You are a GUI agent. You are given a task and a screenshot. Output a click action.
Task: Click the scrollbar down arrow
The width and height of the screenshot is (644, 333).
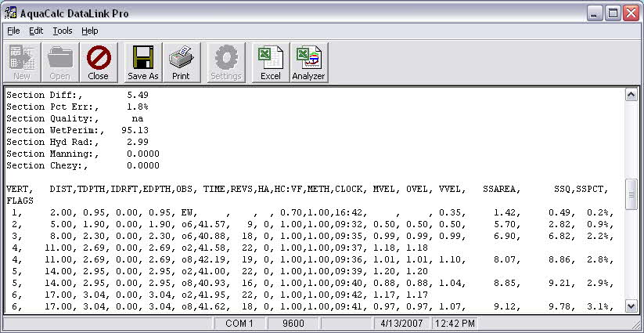click(631, 306)
